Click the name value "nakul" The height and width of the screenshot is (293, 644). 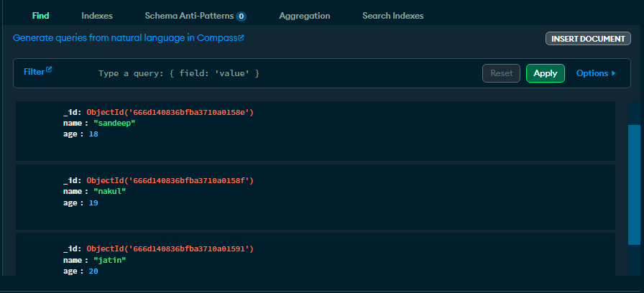[104, 192]
